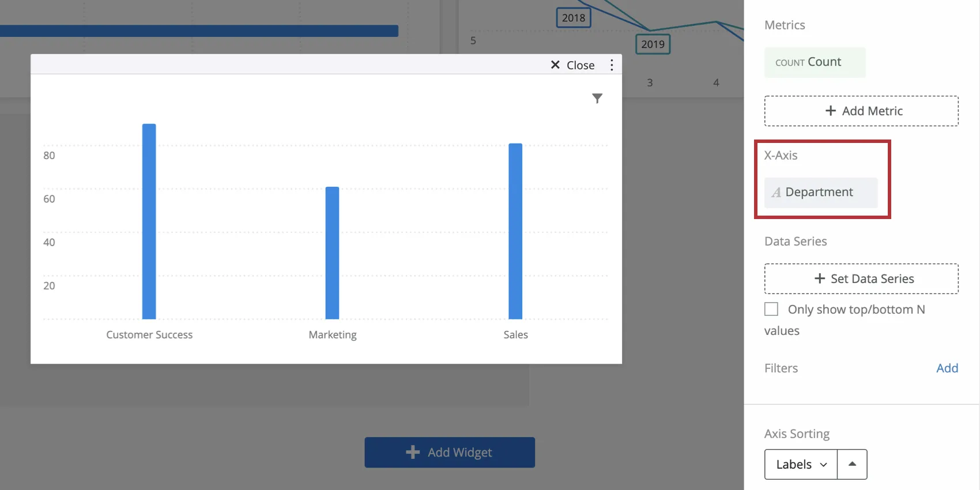
Task: Click the Axis Sorting section heading
Action: coord(797,434)
